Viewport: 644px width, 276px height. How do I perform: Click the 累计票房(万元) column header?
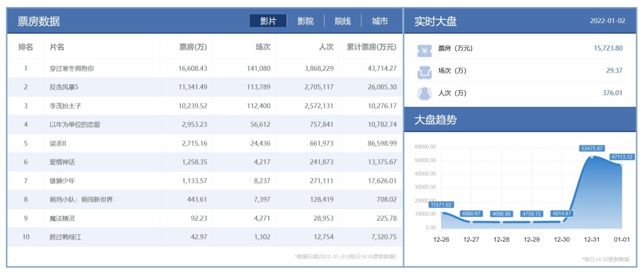[372, 47]
